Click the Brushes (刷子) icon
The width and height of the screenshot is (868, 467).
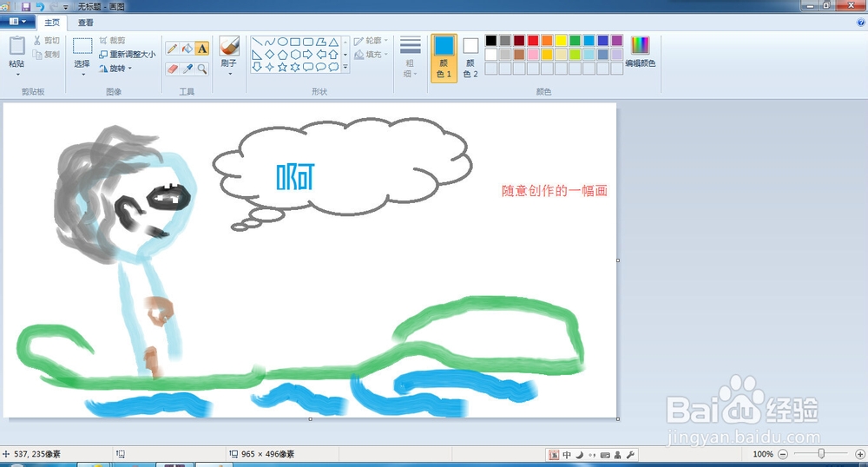pyautogui.click(x=229, y=46)
